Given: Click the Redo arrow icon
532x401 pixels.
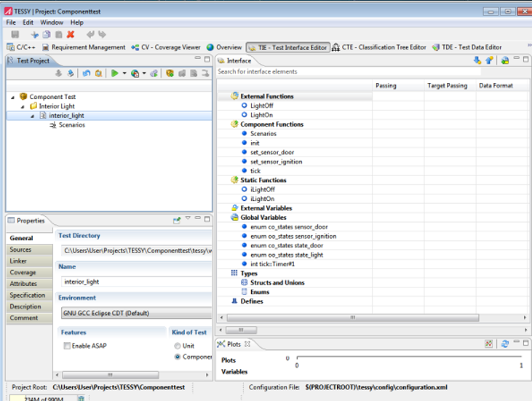Looking at the screenshot, I should click(x=102, y=34).
